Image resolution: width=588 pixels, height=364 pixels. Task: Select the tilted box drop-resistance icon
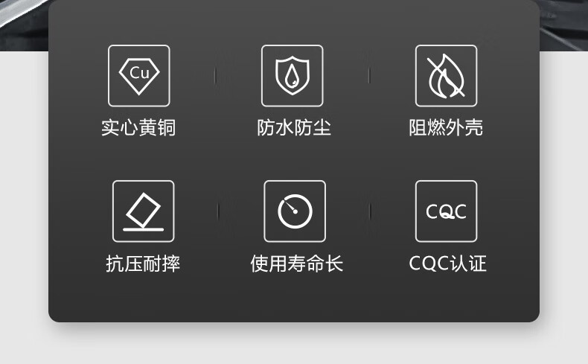pos(143,211)
